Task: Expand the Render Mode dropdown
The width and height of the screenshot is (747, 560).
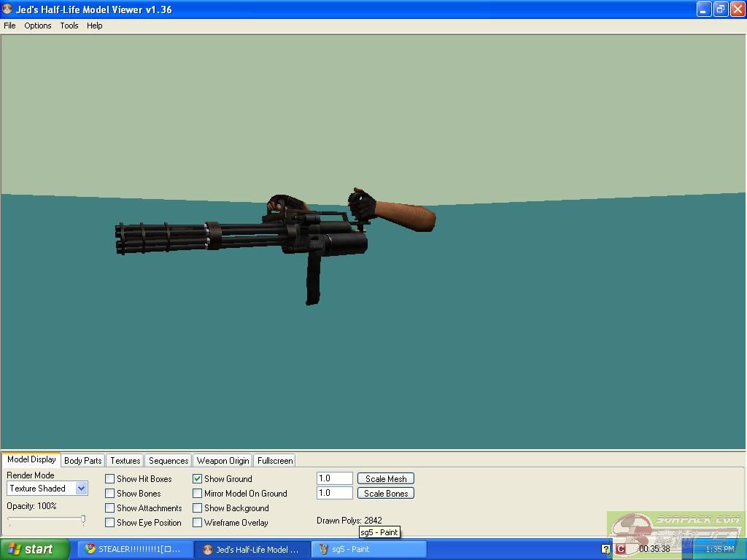Action: pos(81,489)
